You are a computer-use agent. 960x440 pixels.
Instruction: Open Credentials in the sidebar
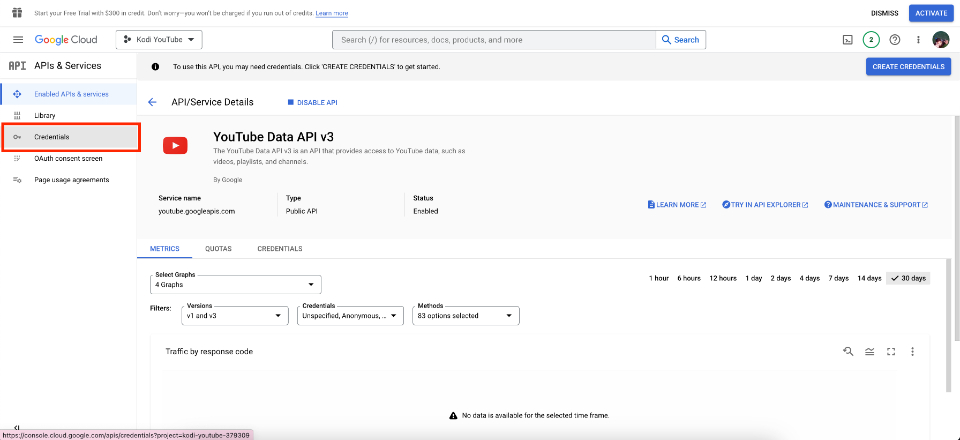[69, 137]
